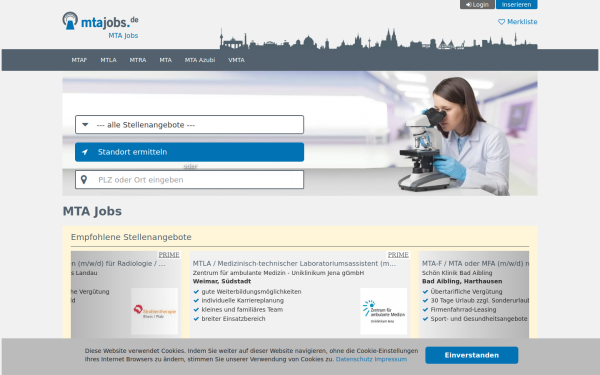Screen dimensions: 600x375
Task: Open the MTAF menu item
Action: point(79,60)
